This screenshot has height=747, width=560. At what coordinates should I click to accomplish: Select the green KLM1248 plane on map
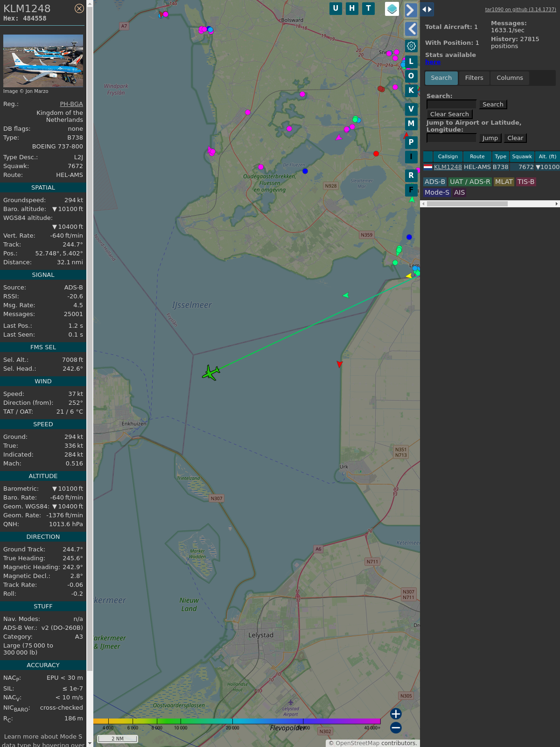(211, 373)
